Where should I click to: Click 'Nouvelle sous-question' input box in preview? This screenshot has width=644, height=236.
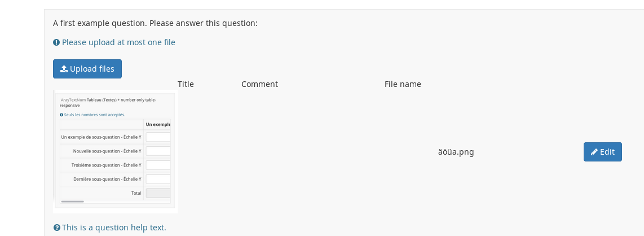pos(158,151)
